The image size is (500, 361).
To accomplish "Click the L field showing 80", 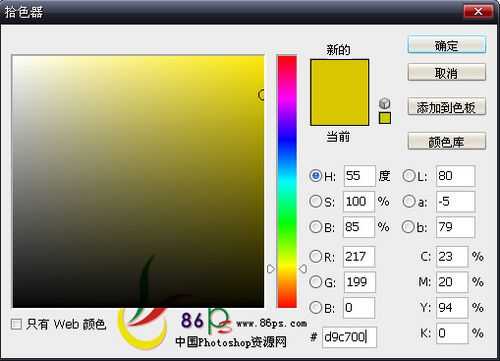I will point(455,176).
